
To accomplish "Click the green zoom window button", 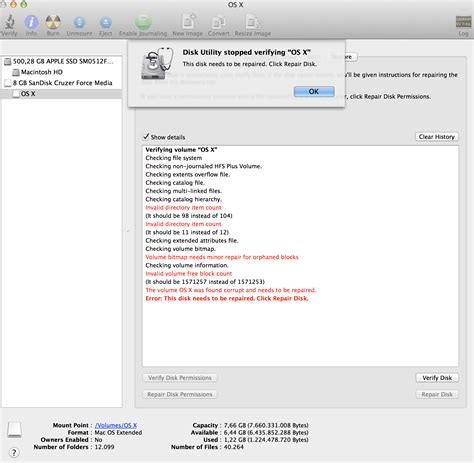I will coord(23,4).
